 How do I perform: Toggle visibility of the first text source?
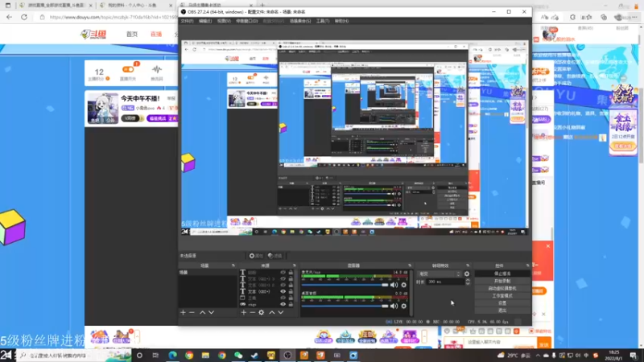coord(283,273)
